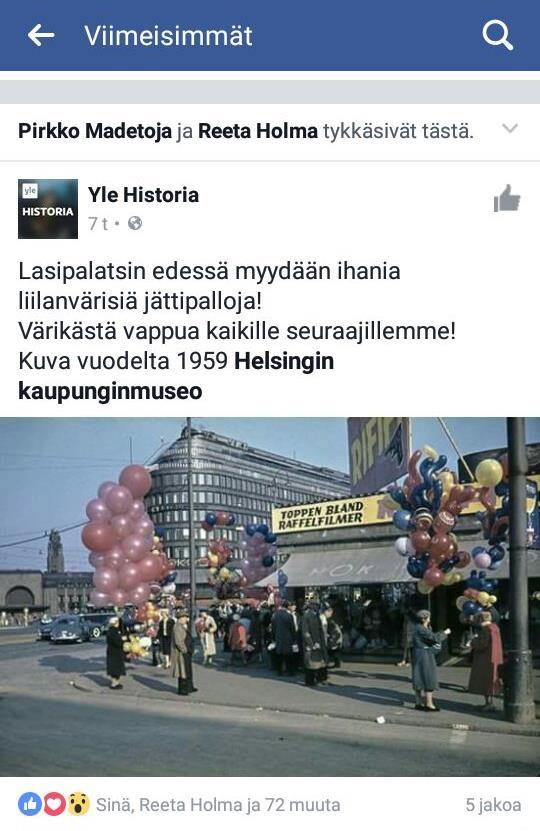This screenshot has width=540, height=831.
Task: Tap the back arrow icon
Action: [x=41, y=36]
